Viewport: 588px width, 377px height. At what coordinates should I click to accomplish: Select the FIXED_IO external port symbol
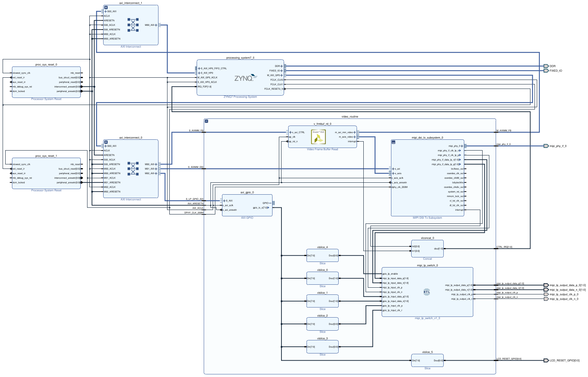[x=546, y=71]
